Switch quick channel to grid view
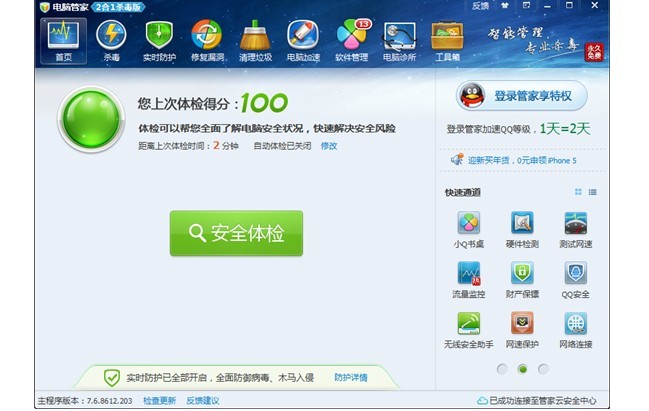This screenshot has width=649, height=411. [x=578, y=192]
